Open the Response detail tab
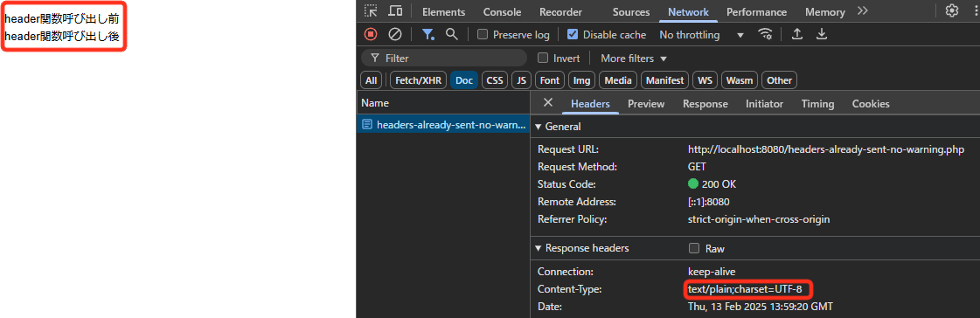Screen dimensions: 980x318 [x=705, y=104]
